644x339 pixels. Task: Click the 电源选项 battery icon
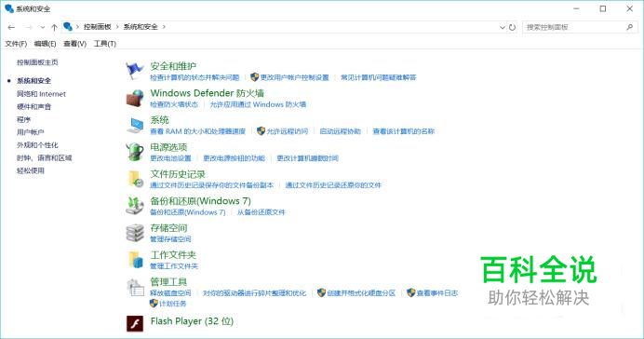pos(135,152)
